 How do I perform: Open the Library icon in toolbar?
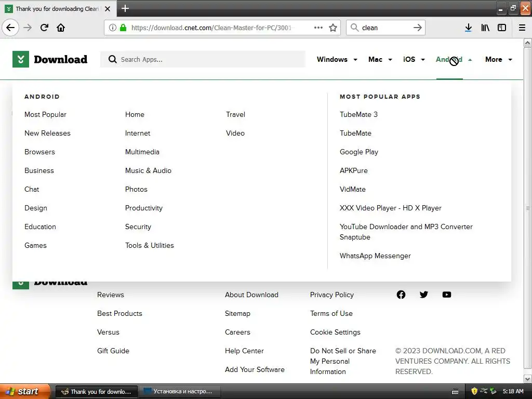(x=485, y=28)
